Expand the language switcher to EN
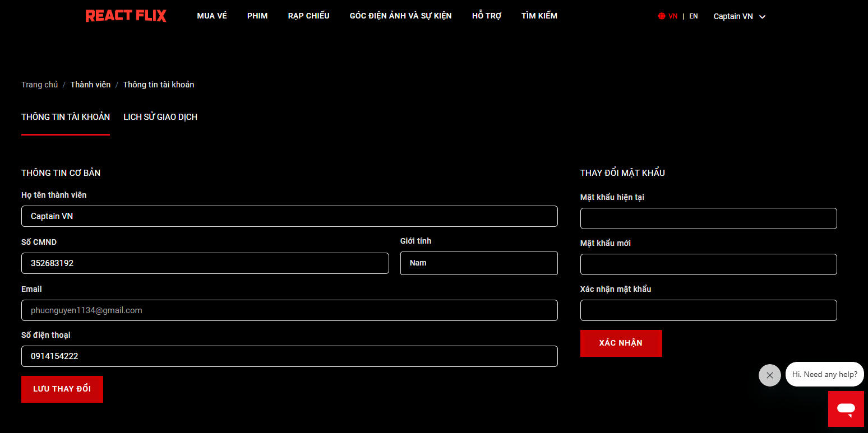This screenshot has height=433, width=868. pos(693,16)
